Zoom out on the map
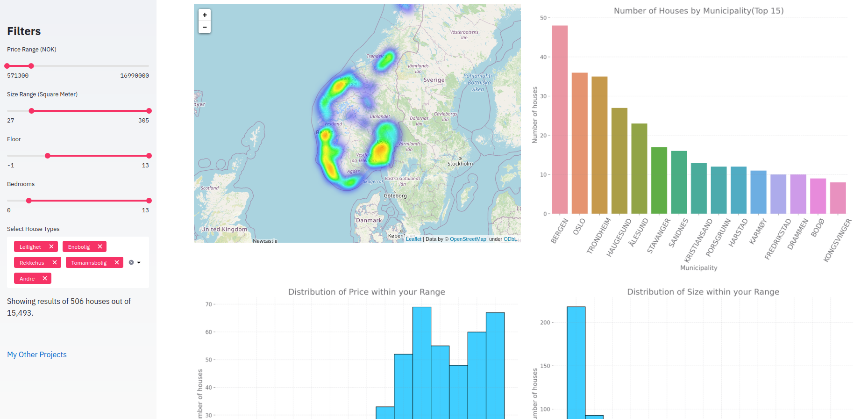Viewport: 868px width, 419px height. tap(205, 27)
